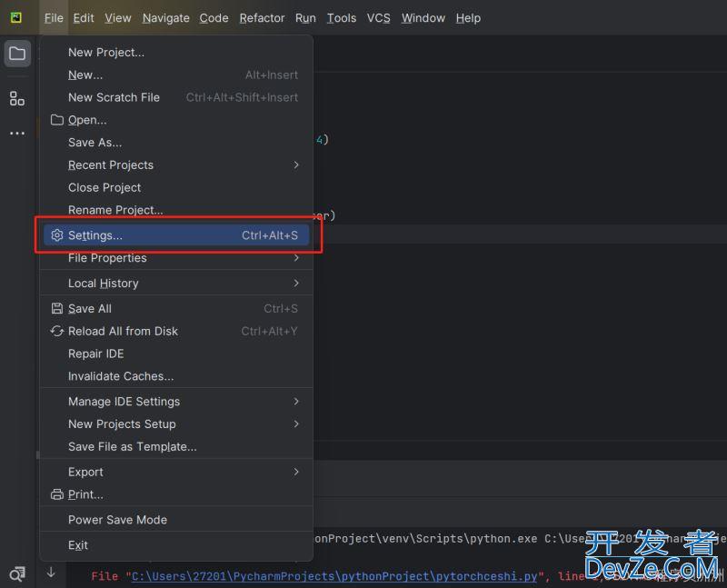Expand File Properties submenu arrow
The image size is (727, 588).
point(296,258)
